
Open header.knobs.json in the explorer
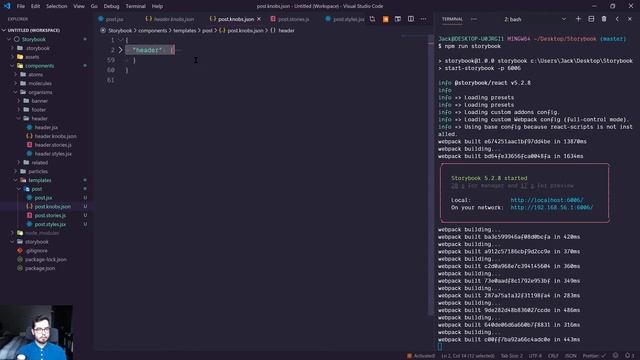(x=55, y=136)
